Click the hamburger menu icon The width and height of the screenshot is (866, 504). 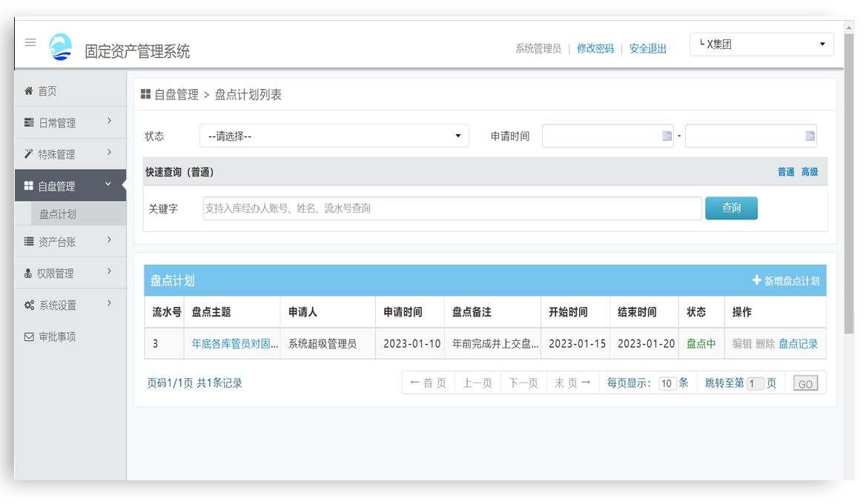[x=30, y=42]
